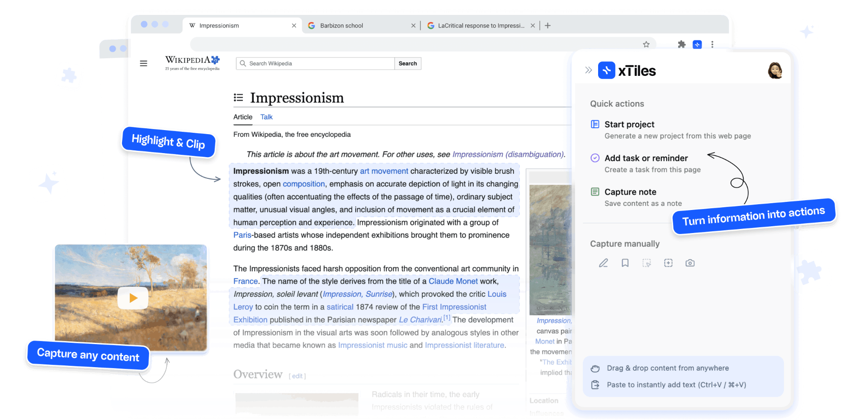Viewport: 868px width, 420px height.
Task: Switch to the Barbizon school tab
Action: (341, 26)
